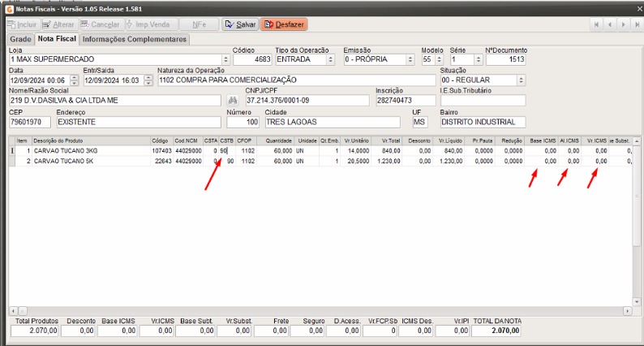Viewport: 644px width, 346px height.
Task: Go to first record navigation arrow
Action: point(598,24)
